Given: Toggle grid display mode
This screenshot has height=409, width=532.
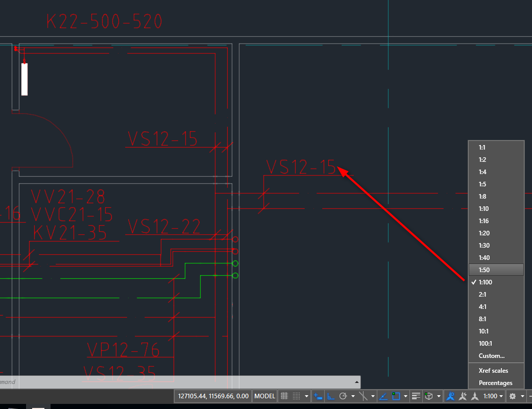Looking at the screenshot, I should point(284,396).
